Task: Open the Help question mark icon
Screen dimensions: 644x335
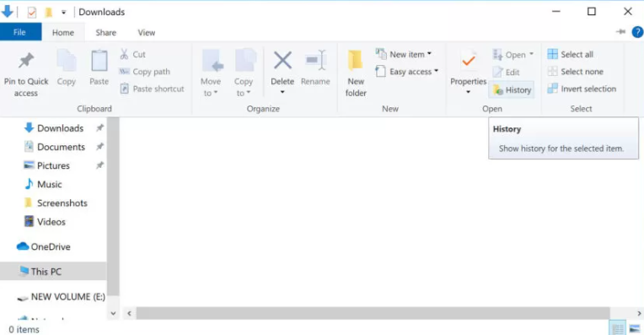Action: [638, 32]
